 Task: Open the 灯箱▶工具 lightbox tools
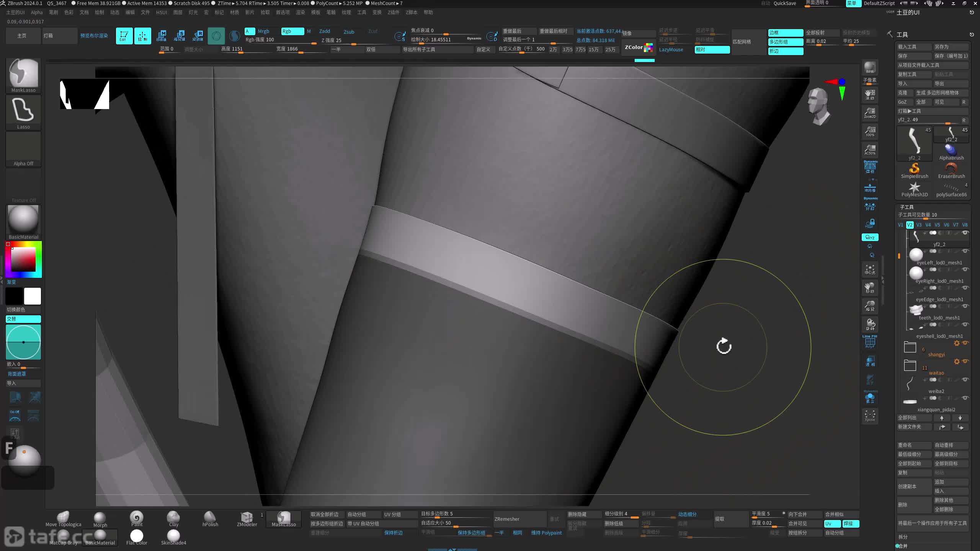(932, 111)
